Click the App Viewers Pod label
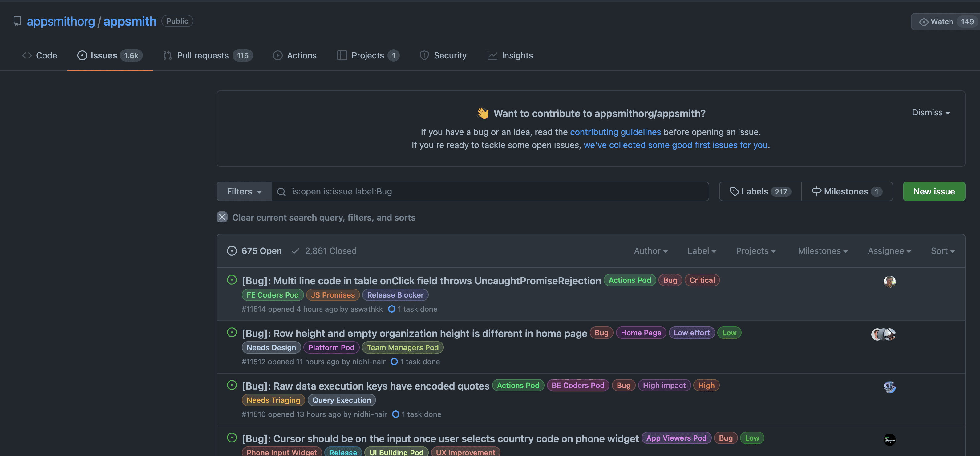 tap(676, 438)
